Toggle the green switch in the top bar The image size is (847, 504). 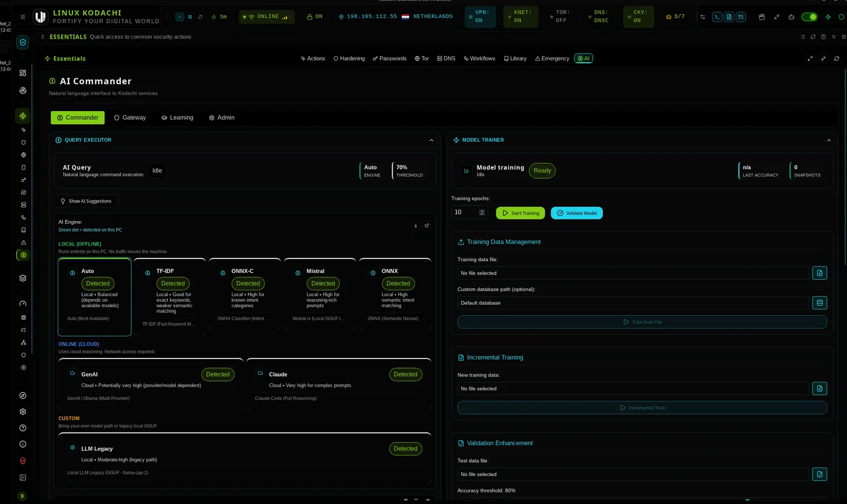pos(809,17)
